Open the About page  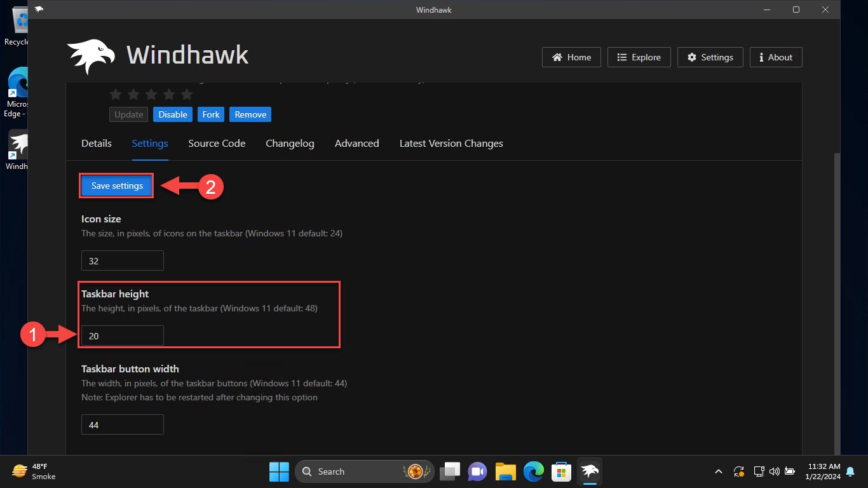[776, 57]
